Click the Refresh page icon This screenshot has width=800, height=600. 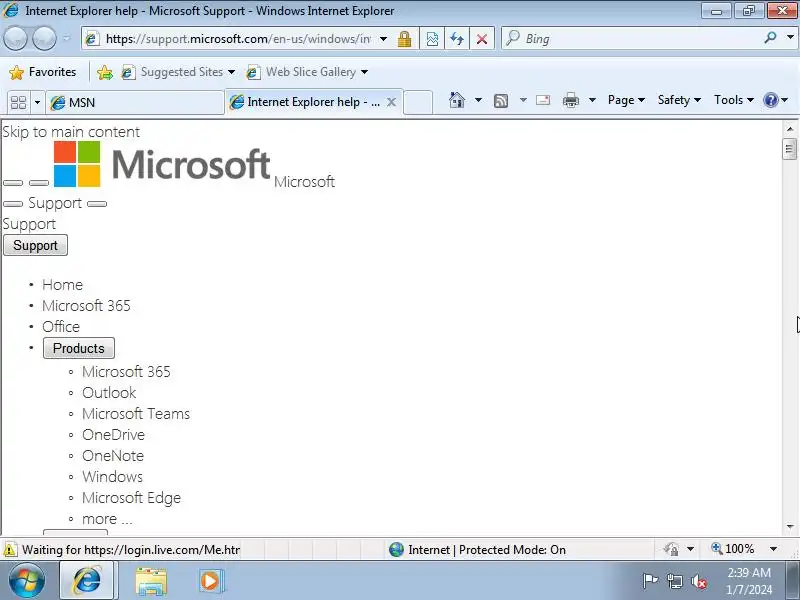pos(457,39)
